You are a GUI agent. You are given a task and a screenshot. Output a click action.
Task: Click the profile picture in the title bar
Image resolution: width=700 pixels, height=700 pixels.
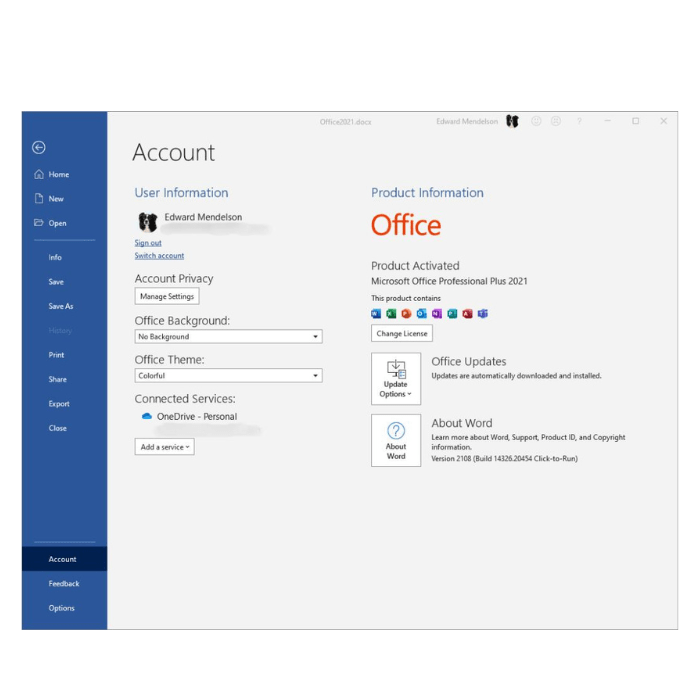click(512, 121)
